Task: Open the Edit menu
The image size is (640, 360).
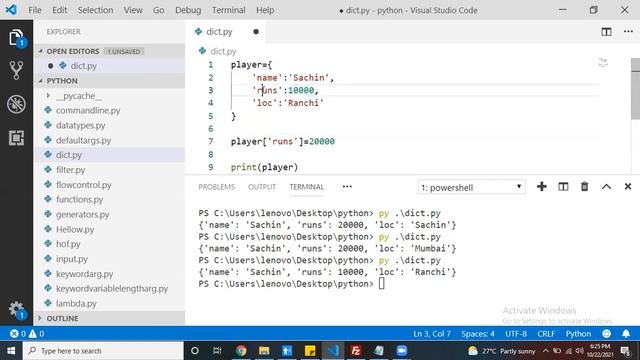Action: pyautogui.click(x=59, y=10)
